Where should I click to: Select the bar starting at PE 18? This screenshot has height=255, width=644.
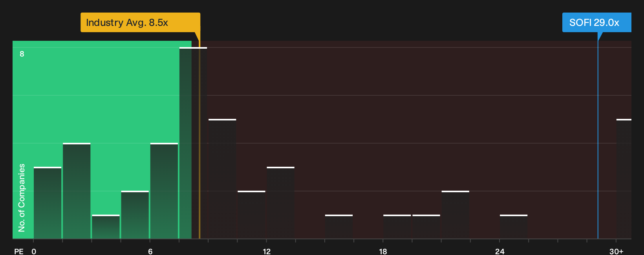click(397, 227)
